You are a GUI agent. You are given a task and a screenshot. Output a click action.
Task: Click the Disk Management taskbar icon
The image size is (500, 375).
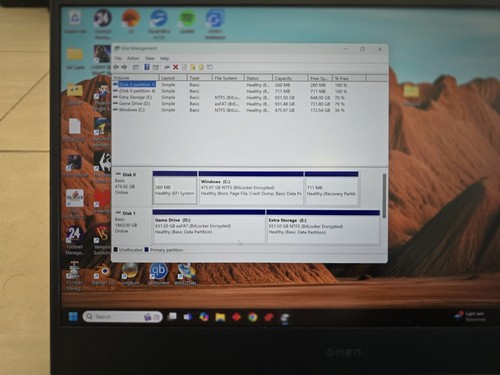[x=285, y=317]
